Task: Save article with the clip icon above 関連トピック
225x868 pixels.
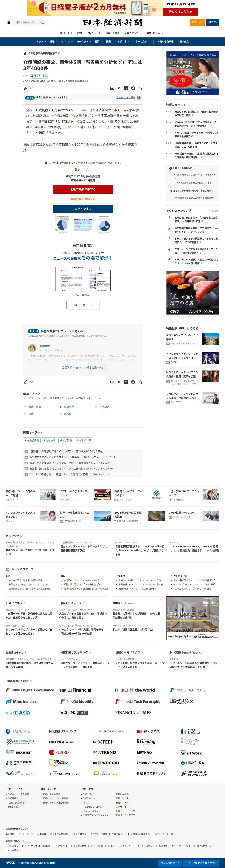Action: [x=25, y=382]
